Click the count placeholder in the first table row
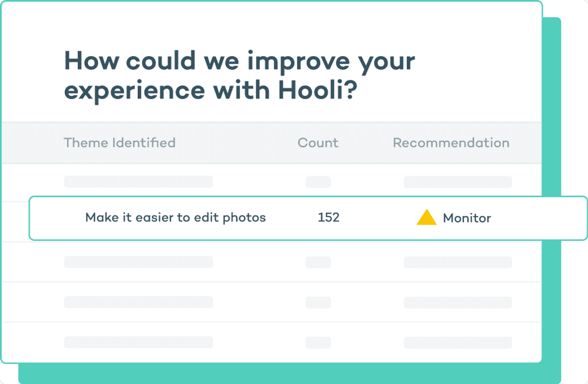 coord(318,182)
